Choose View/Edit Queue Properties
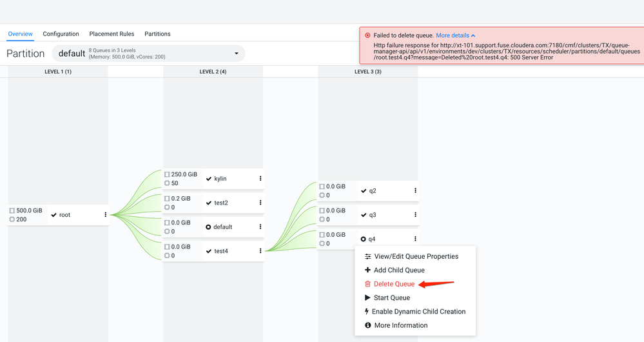Image resolution: width=644 pixels, height=342 pixels. click(416, 256)
